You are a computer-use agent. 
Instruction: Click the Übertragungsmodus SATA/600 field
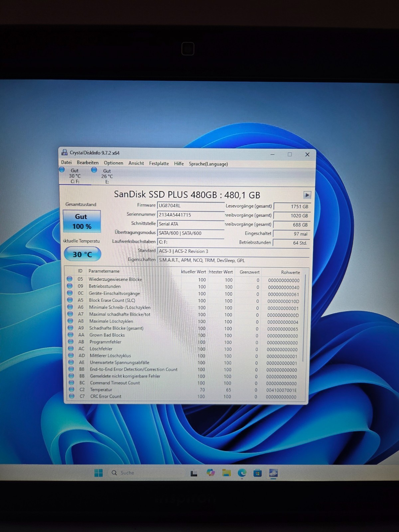coord(191,233)
